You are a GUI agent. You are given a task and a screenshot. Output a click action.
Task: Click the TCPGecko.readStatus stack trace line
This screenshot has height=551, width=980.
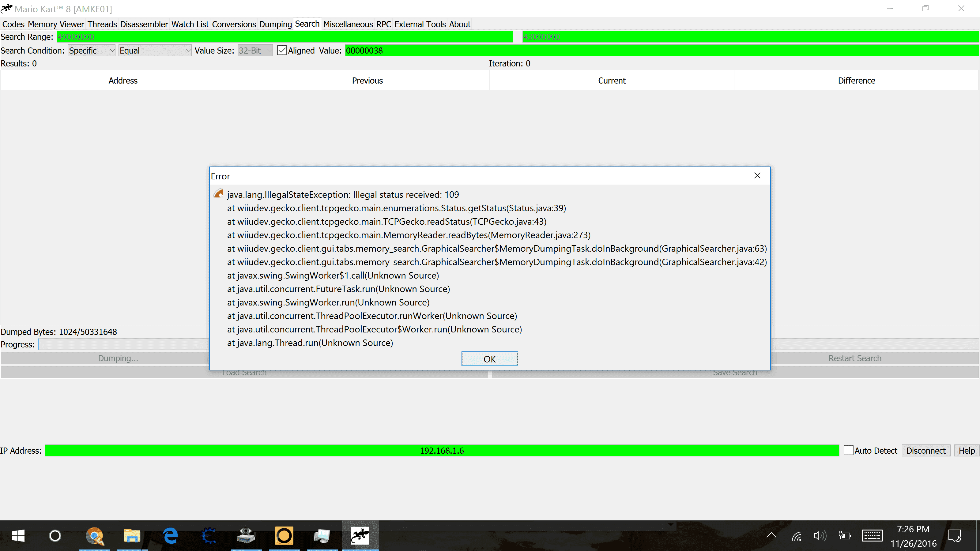pyautogui.click(x=386, y=222)
